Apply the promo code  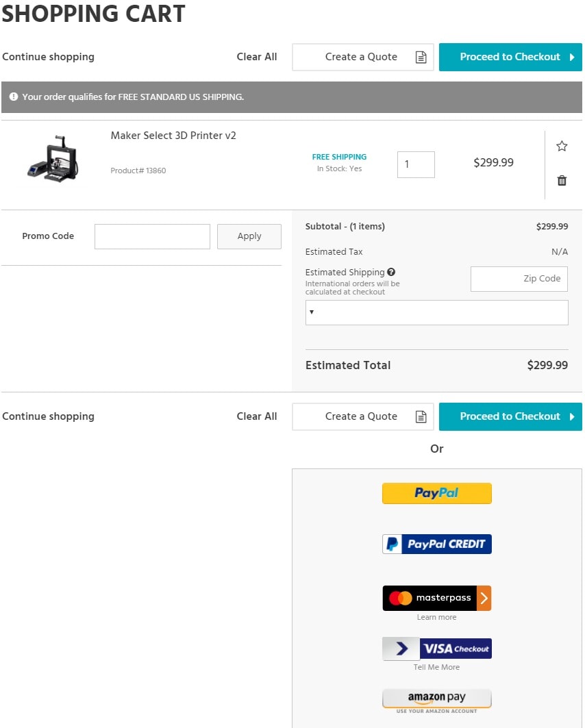tap(249, 236)
